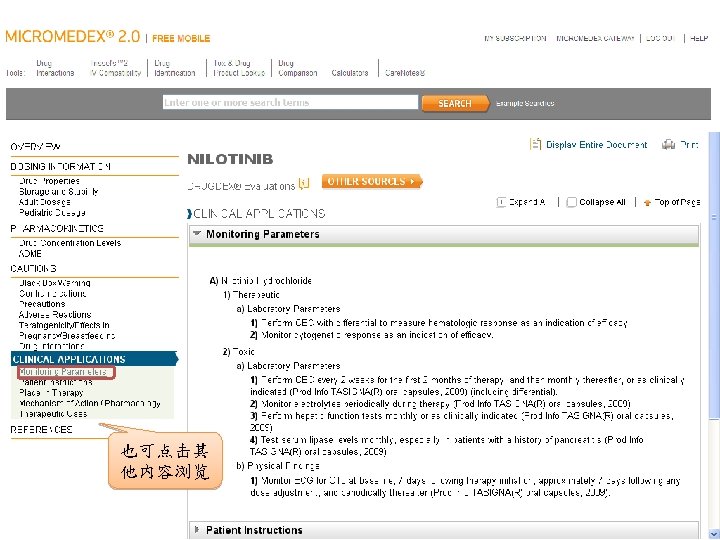The width and height of the screenshot is (720, 540).
Task: Click the Top of Page arrow icon
Action: tap(647, 202)
